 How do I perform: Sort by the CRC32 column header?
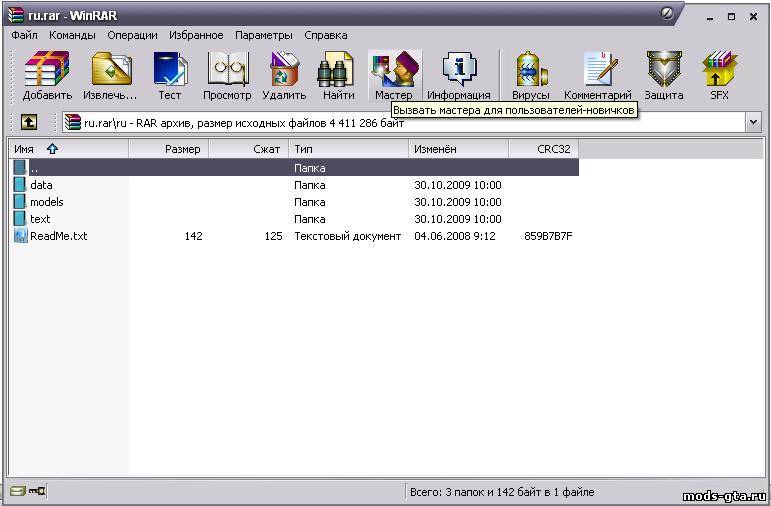tap(544, 149)
